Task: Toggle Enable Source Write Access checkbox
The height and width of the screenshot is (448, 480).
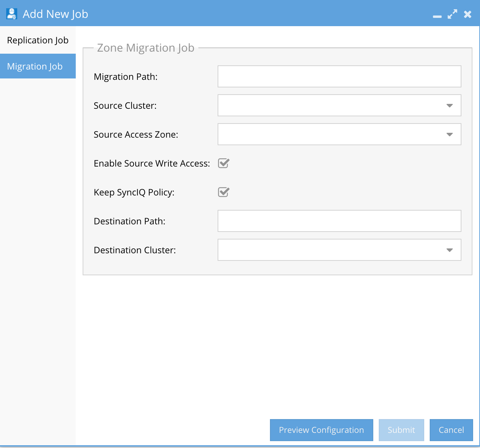Action: point(223,163)
